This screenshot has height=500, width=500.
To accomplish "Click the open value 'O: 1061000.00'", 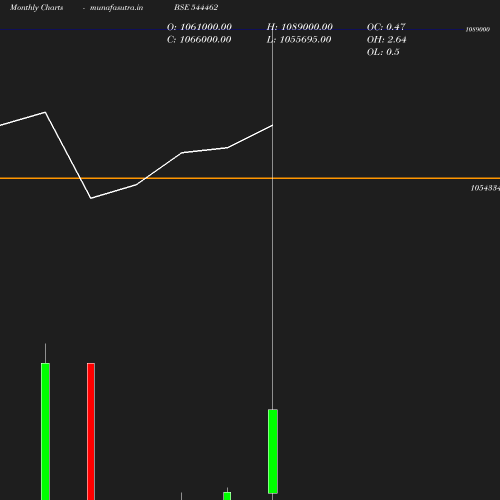I will [199, 27].
